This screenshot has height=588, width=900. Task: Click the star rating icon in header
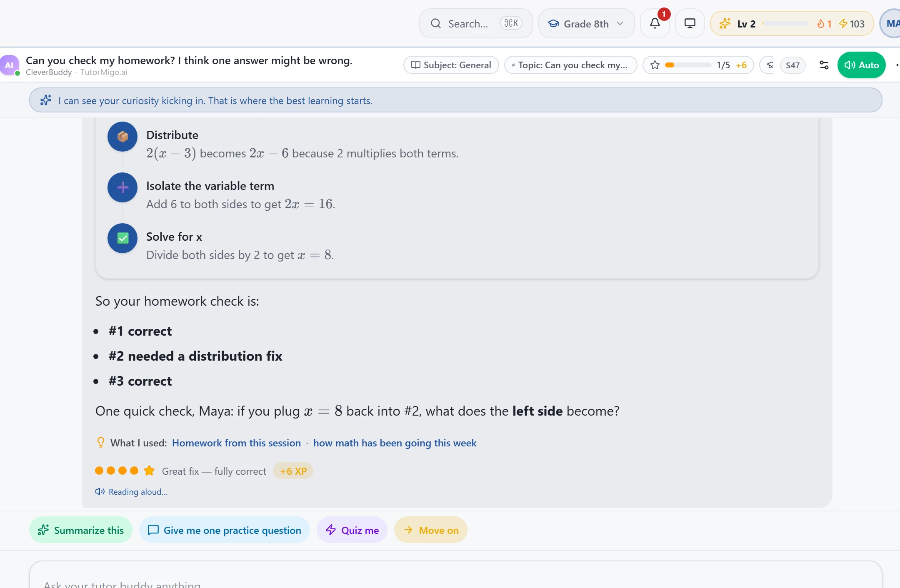point(655,65)
